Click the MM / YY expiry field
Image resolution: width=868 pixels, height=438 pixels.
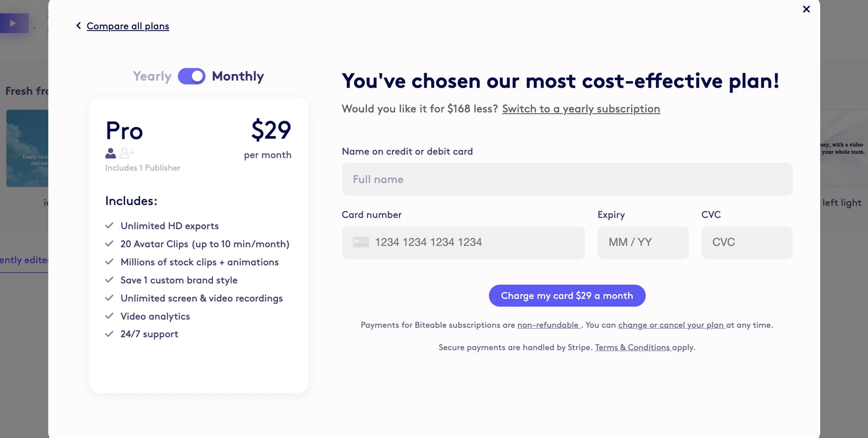[643, 242]
